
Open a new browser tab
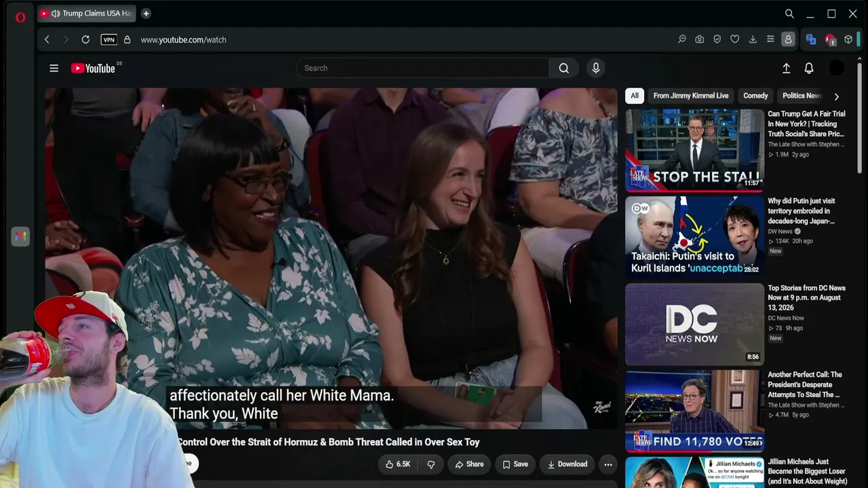pyautogui.click(x=146, y=14)
